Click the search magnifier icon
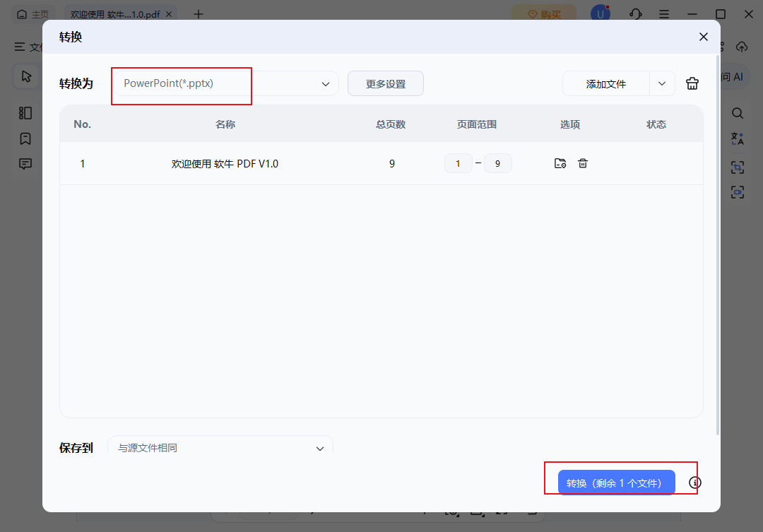 click(x=738, y=114)
